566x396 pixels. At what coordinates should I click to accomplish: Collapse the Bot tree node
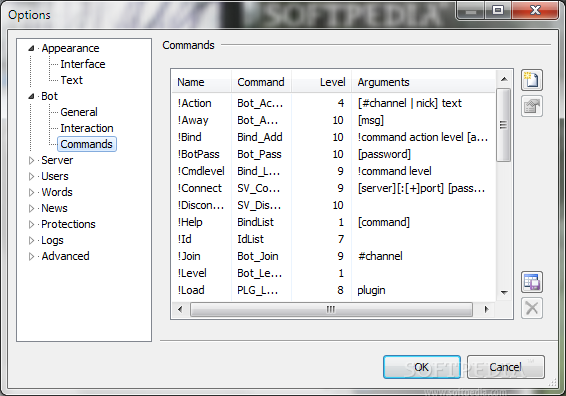pos(31,96)
